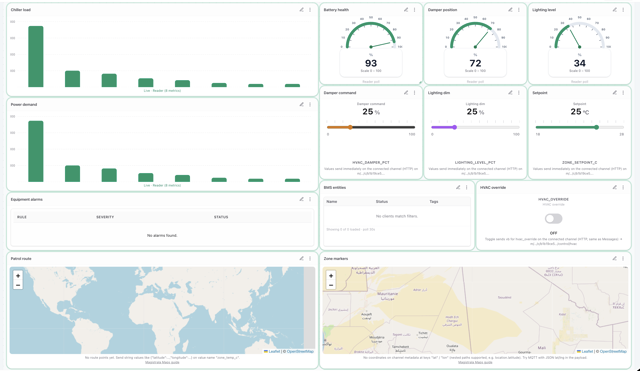Click the 'No clients match filters.' message
Screen dimensions: 640x371
coord(396,216)
